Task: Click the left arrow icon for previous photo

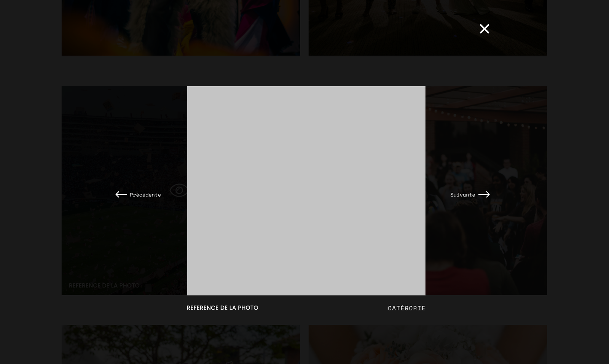Action: coord(121,194)
